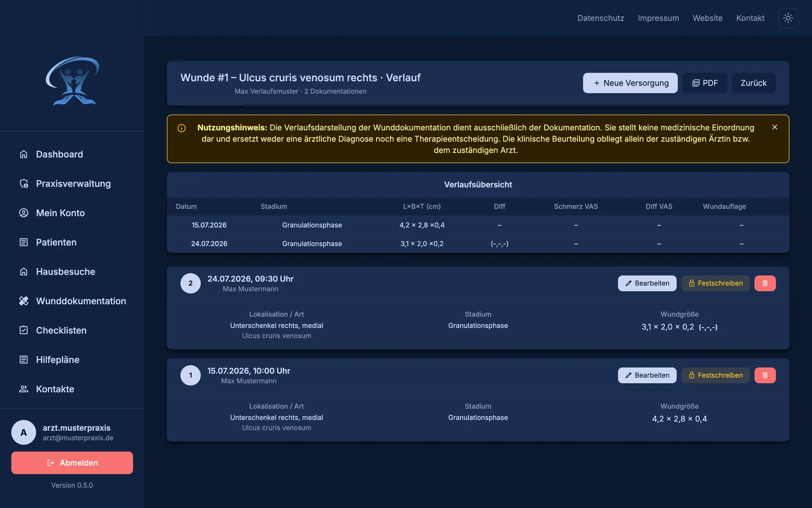
Task: Click the (-,-,-) diff cell in table
Action: 499,244
